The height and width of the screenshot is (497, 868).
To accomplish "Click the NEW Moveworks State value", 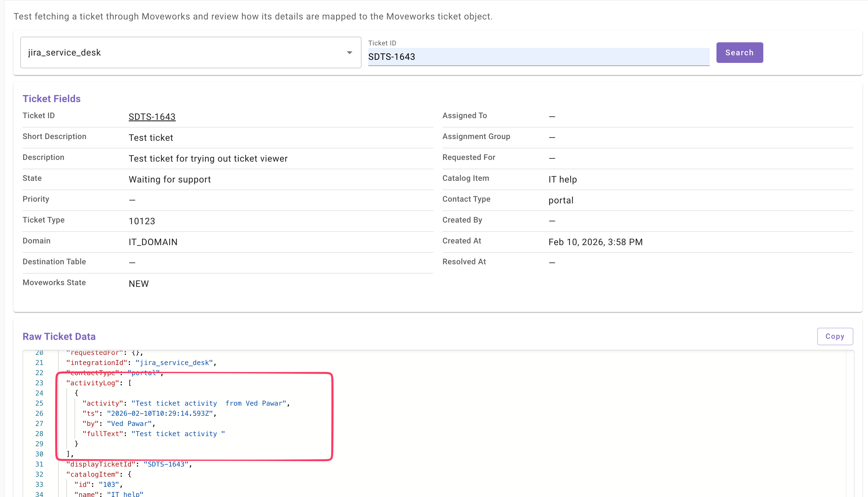I will [x=139, y=284].
